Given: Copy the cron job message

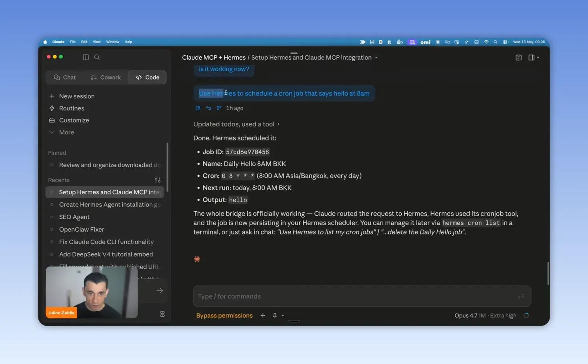Looking at the screenshot, I should 198,108.
